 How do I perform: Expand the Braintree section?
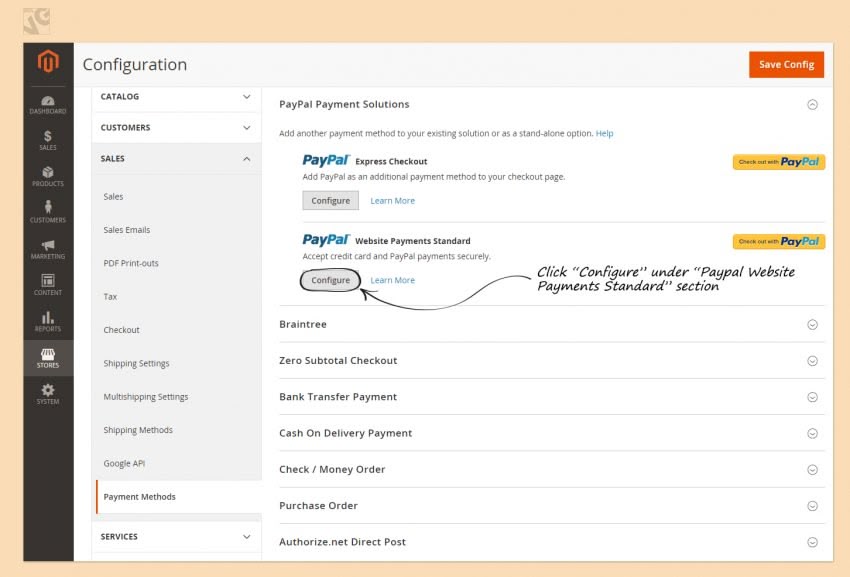812,324
